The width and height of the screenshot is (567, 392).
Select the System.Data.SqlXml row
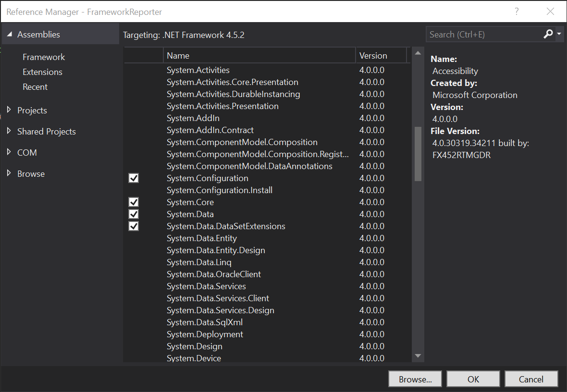click(267, 322)
